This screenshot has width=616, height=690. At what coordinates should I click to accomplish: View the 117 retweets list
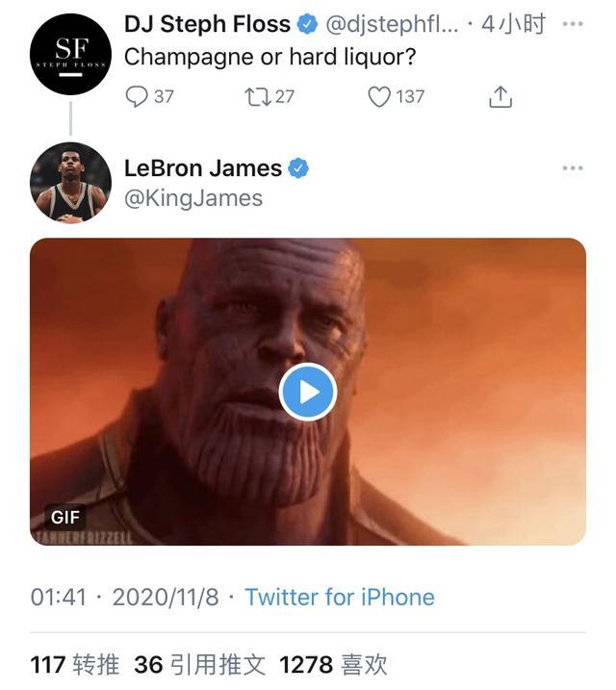[x=75, y=664]
